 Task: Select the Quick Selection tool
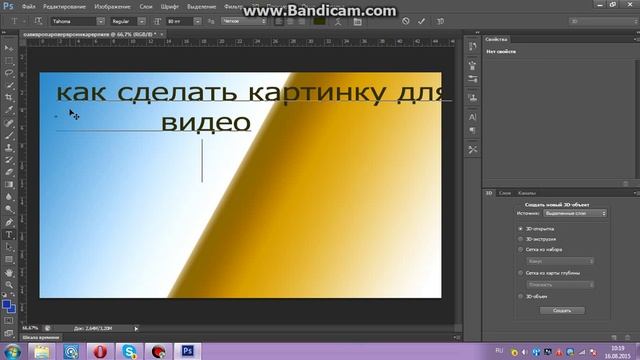[9, 85]
